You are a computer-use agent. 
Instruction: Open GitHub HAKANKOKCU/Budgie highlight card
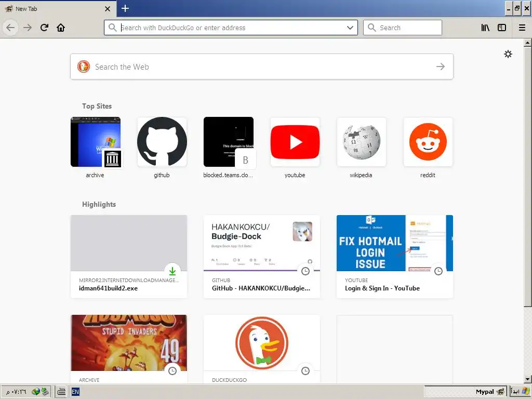click(262, 257)
